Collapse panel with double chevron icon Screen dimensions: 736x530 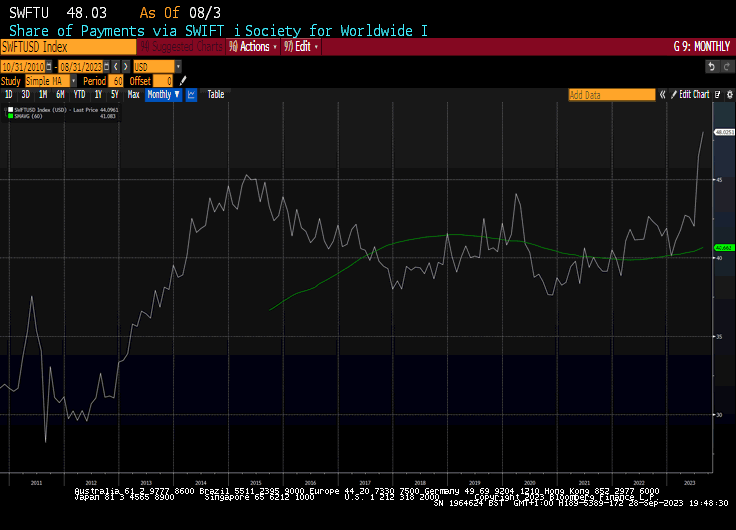click(661, 94)
